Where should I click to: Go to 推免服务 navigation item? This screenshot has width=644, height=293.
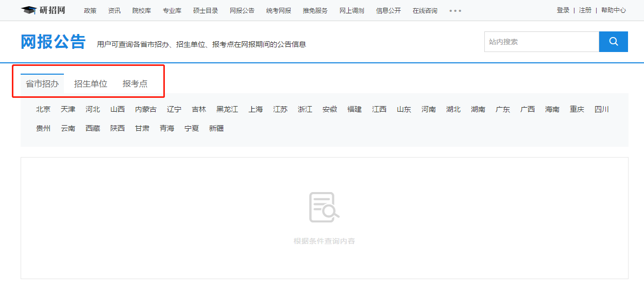[315, 11]
